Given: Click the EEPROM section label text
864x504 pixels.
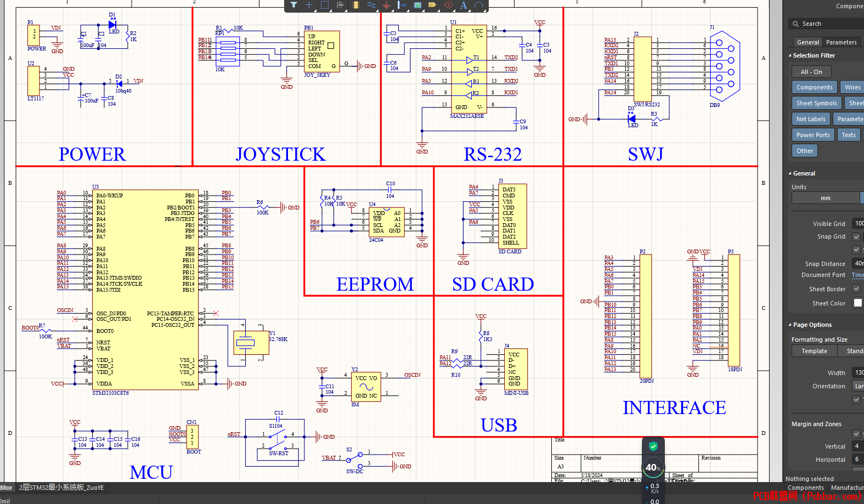Looking at the screenshot, I should 375,284.
